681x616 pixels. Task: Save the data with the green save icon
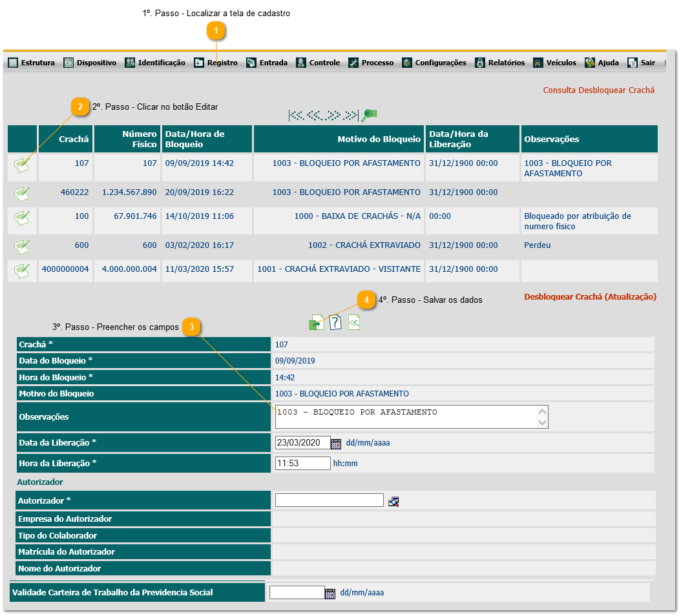[x=316, y=323]
